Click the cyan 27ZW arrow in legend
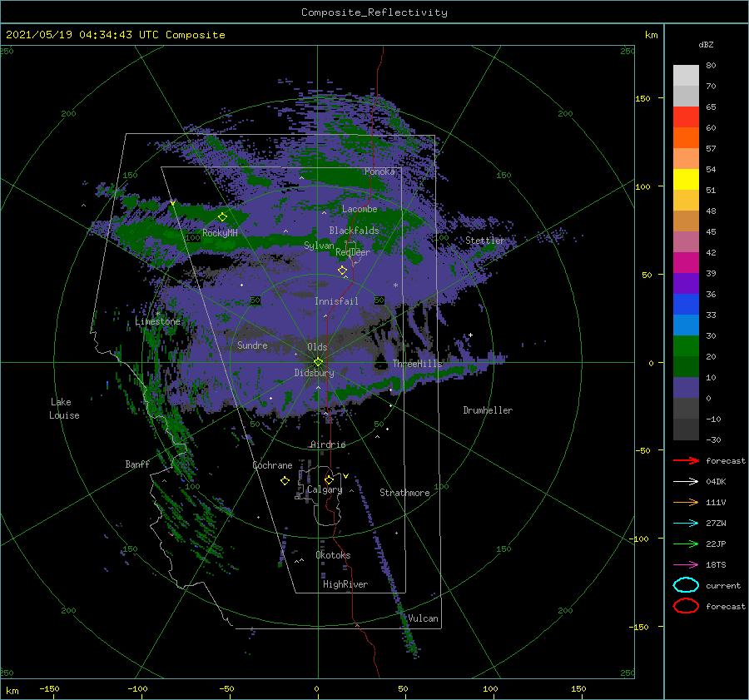 pos(686,523)
